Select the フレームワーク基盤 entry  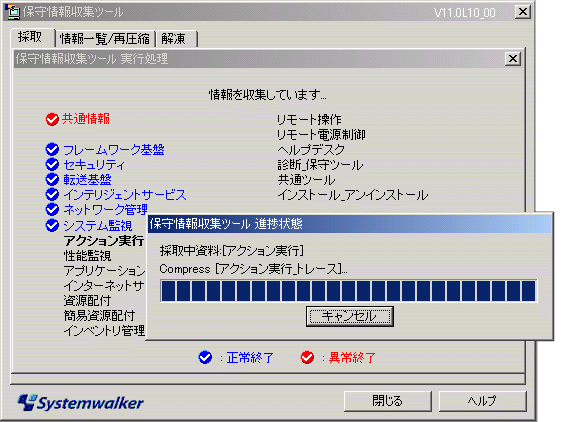click(114, 150)
